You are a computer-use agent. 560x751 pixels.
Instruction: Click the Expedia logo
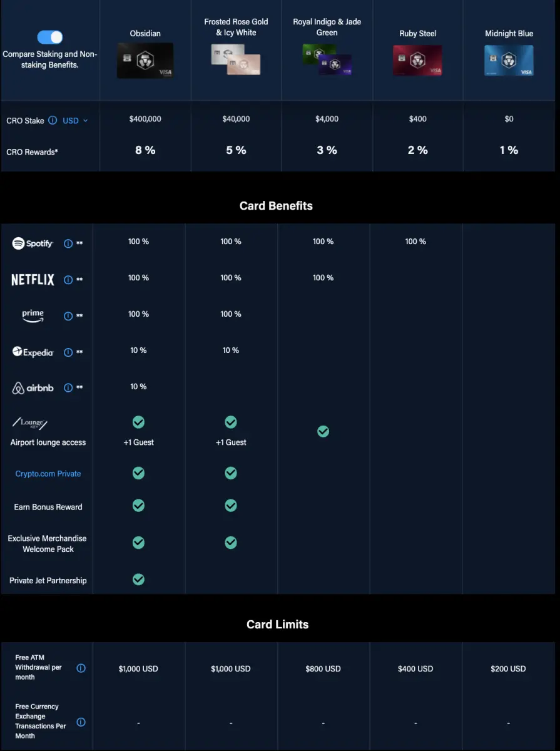[33, 352]
